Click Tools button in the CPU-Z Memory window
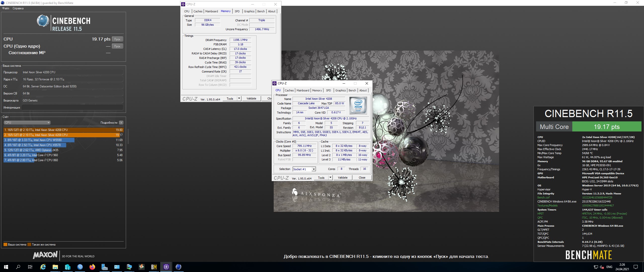This screenshot has height=272, width=644. click(230, 98)
